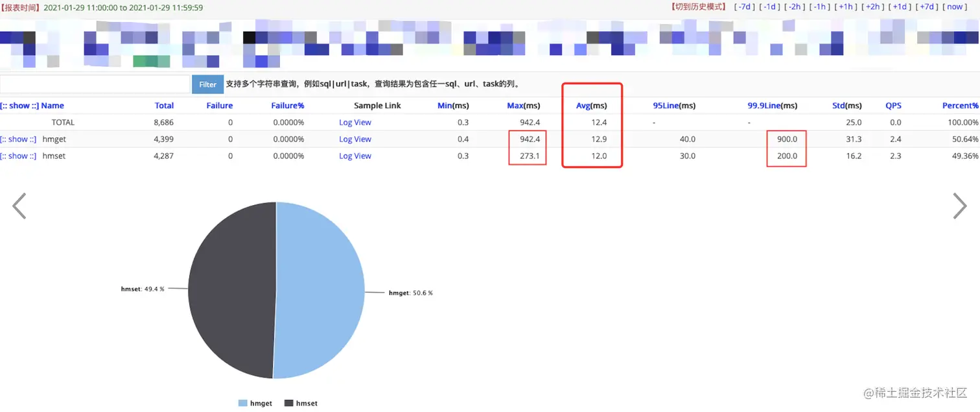Sort table by the Total column

164,106
